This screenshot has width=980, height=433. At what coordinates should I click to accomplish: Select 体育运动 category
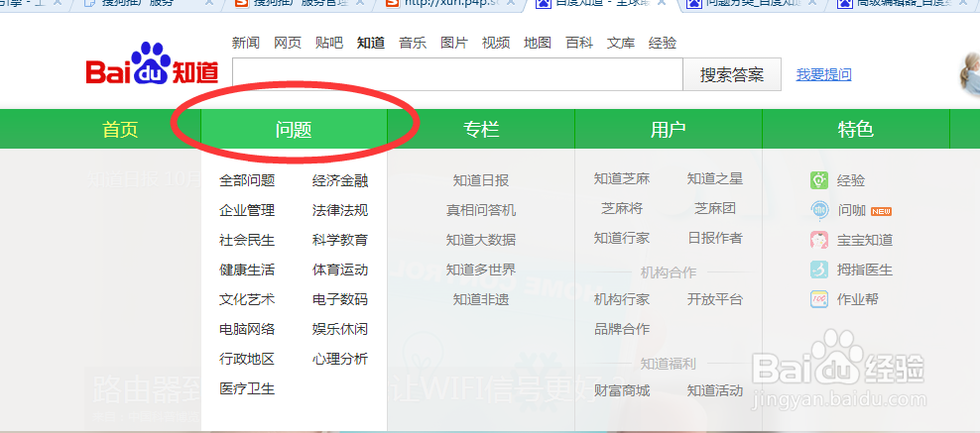[340, 271]
